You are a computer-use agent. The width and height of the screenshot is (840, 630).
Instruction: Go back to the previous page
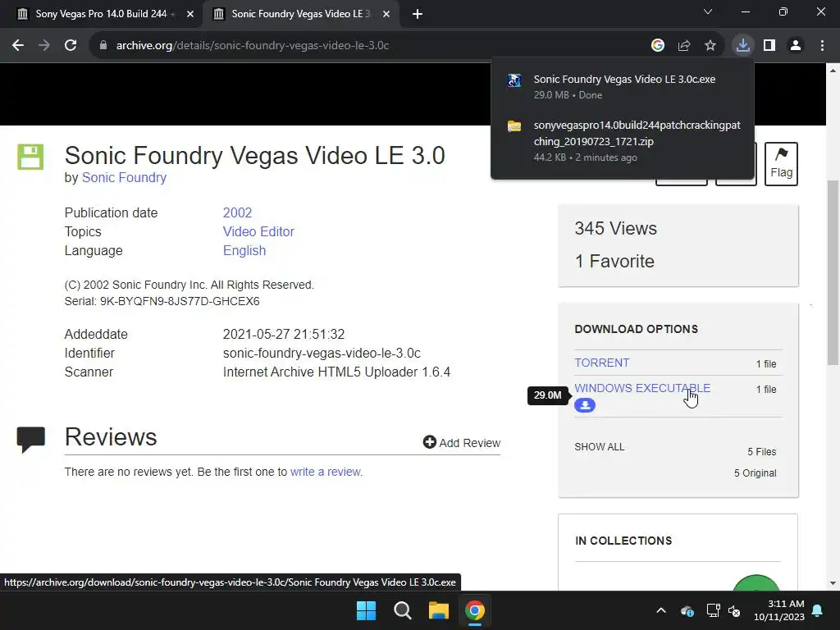click(18, 46)
